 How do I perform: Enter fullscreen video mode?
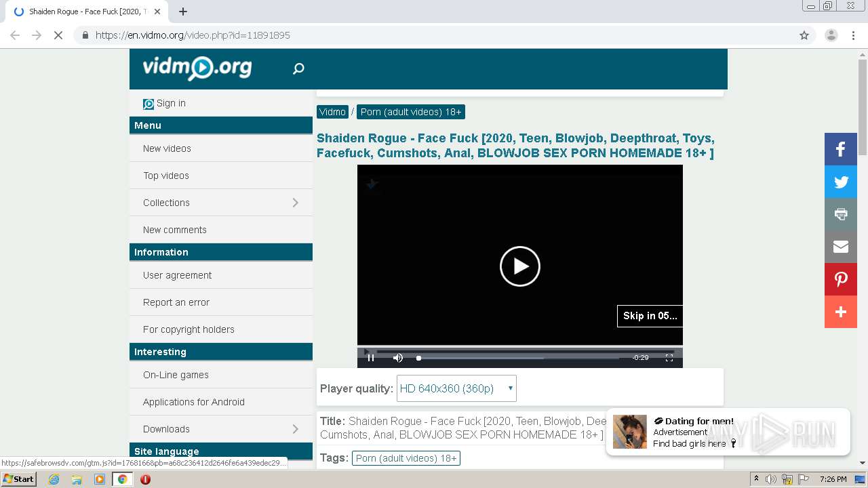pyautogui.click(x=669, y=358)
